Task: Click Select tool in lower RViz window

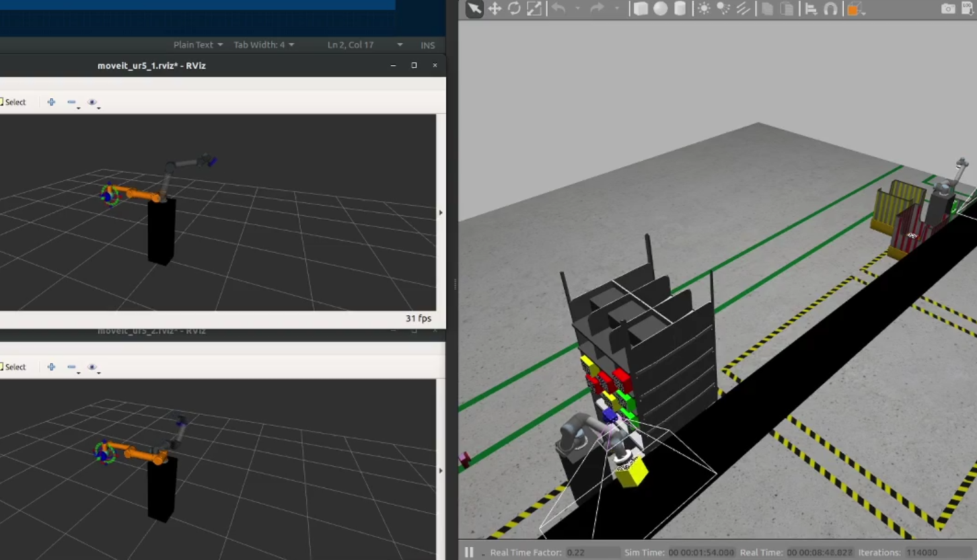Action: click(x=13, y=367)
